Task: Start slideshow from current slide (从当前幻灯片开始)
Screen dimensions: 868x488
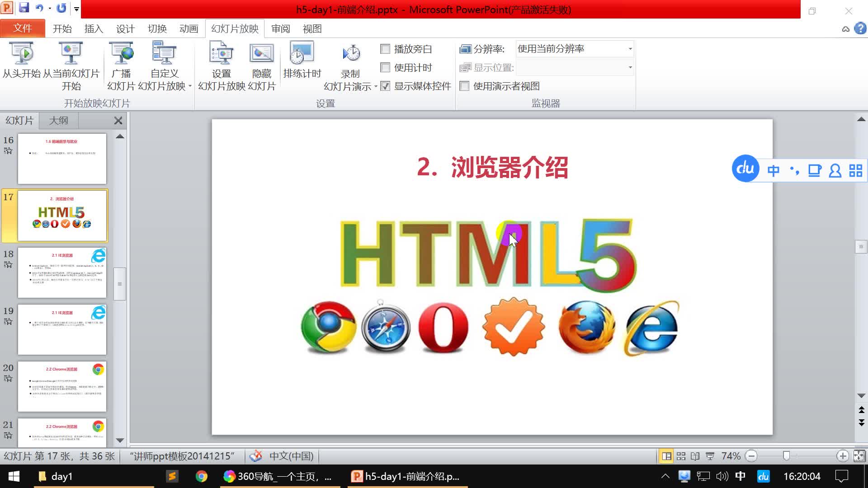Action: click(71, 66)
